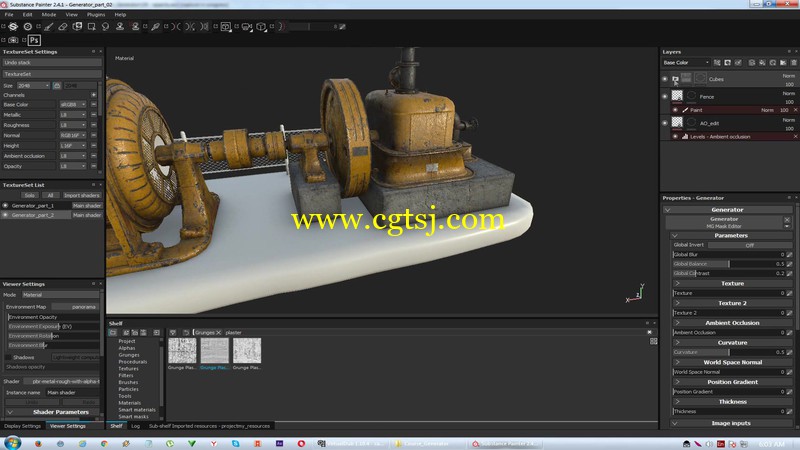This screenshot has width=800, height=450.
Task: Toggle visibility of Levels - Ambient occlusion
Action: pyautogui.click(x=676, y=137)
